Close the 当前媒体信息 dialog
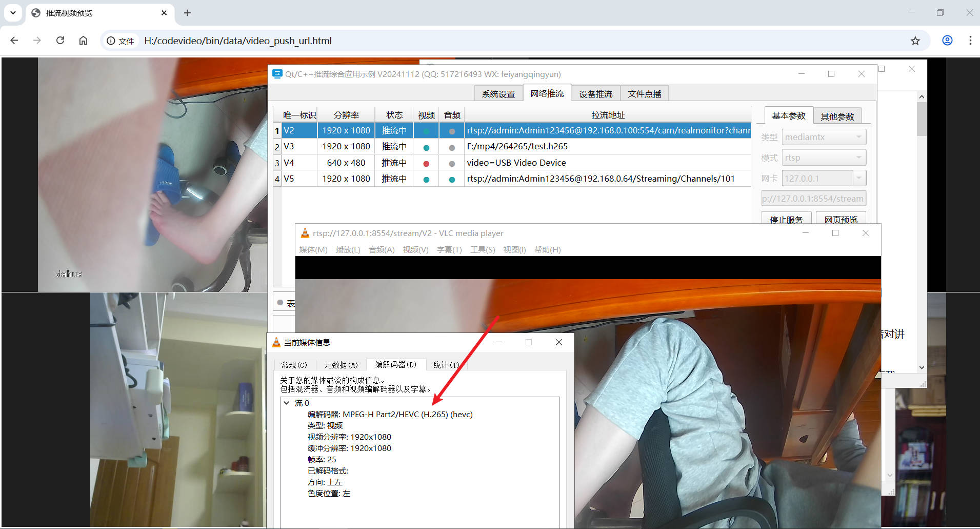Image resolution: width=980 pixels, height=529 pixels. 559,342
